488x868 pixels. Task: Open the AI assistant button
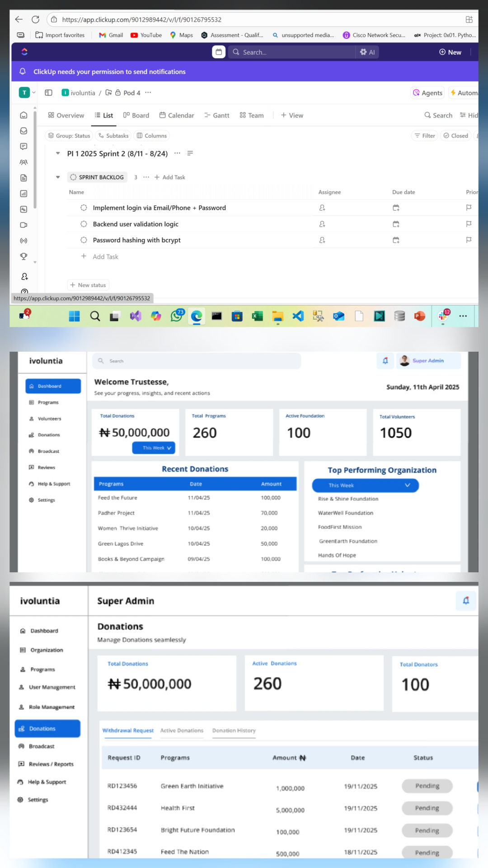367,52
